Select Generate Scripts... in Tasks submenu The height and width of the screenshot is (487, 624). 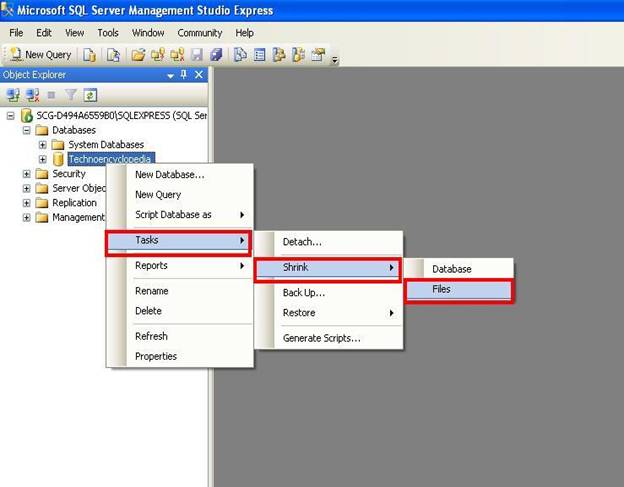click(x=328, y=338)
